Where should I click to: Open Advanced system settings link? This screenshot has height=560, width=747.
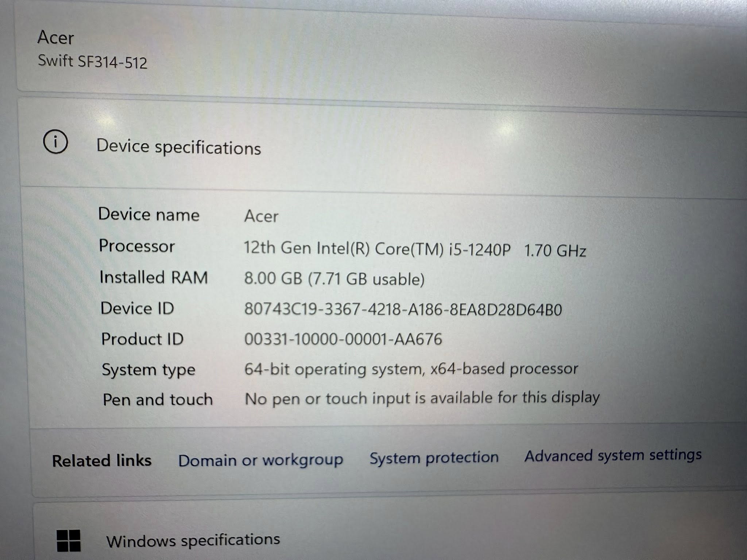(613, 455)
